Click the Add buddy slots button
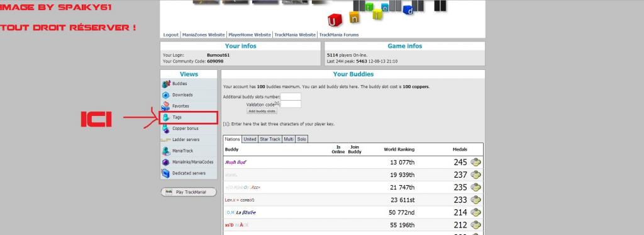The width and height of the screenshot is (644, 235). [x=262, y=111]
